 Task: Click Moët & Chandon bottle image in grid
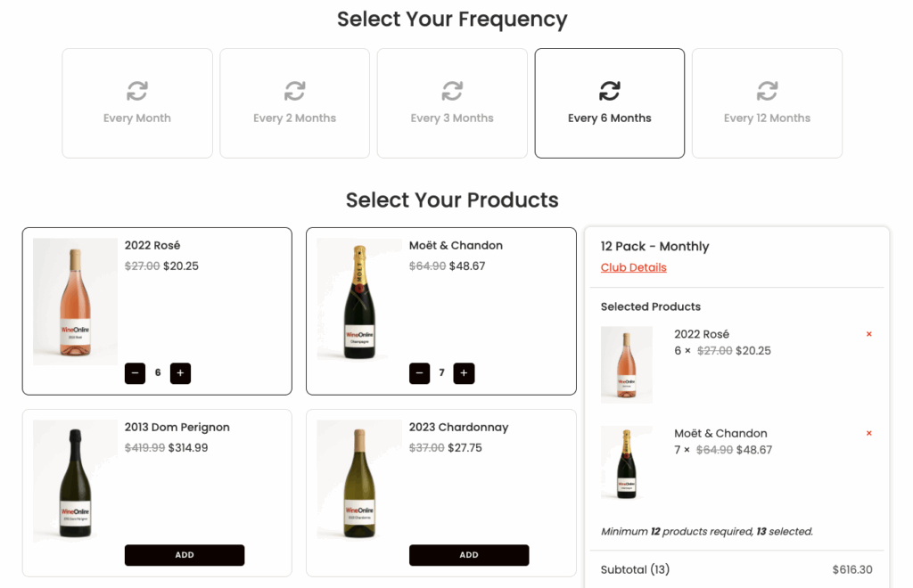[359, 301]
